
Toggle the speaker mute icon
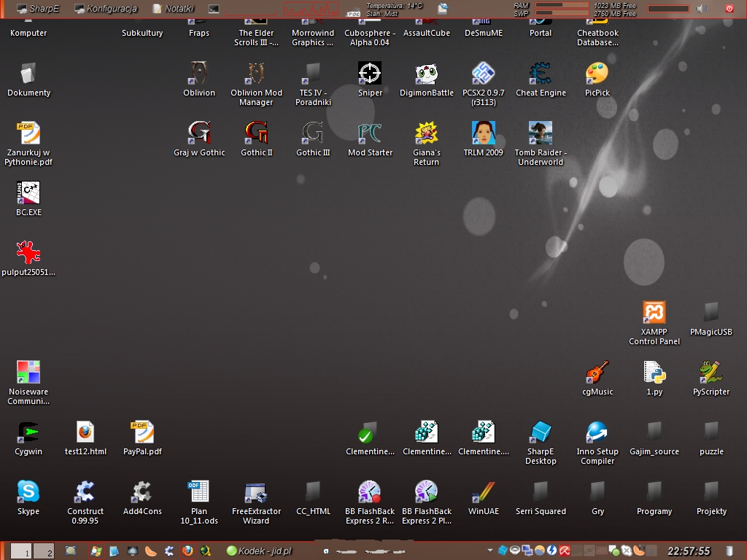702,9
